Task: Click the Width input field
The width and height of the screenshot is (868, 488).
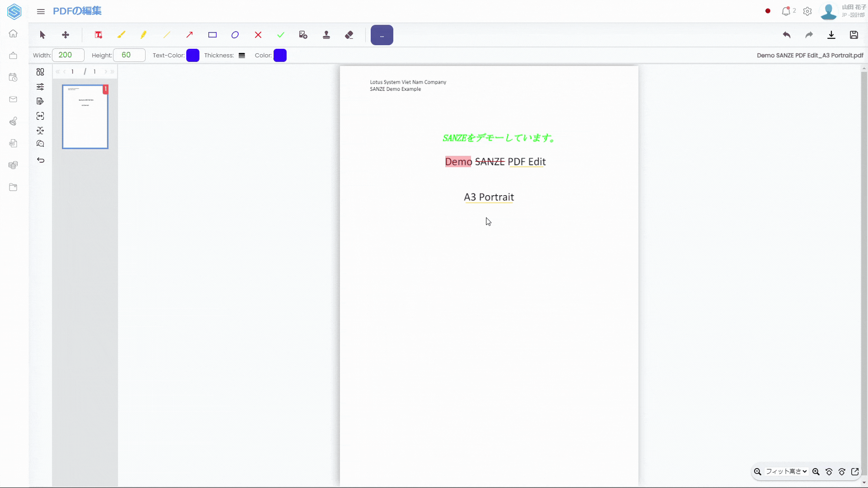Action: [68, 55]
